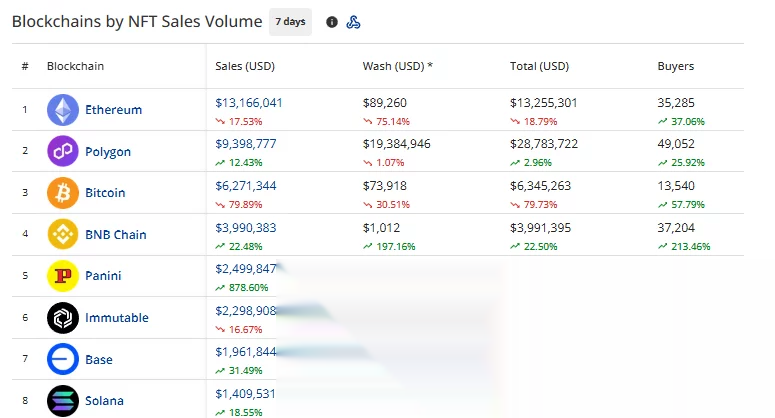The image size is (775, 418).
Task: Click Bitcoin wash value $73,918
Action: [x=385, y=186]
